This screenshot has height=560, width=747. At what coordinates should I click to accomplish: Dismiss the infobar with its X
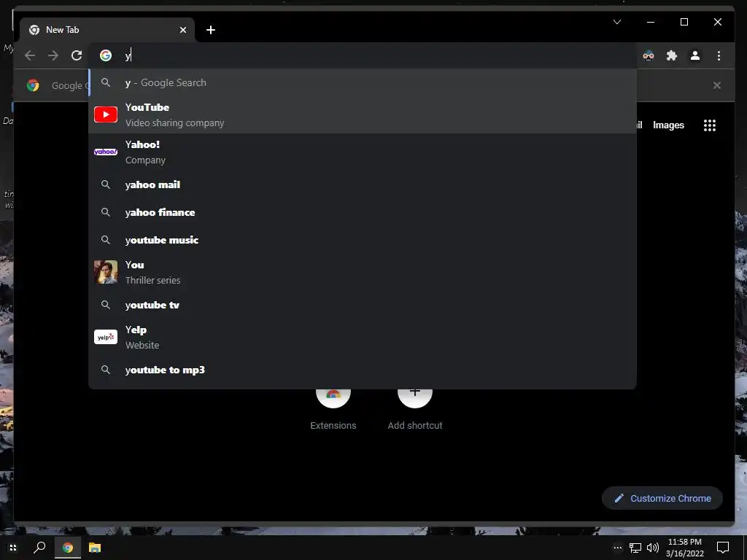coord(717,85)
